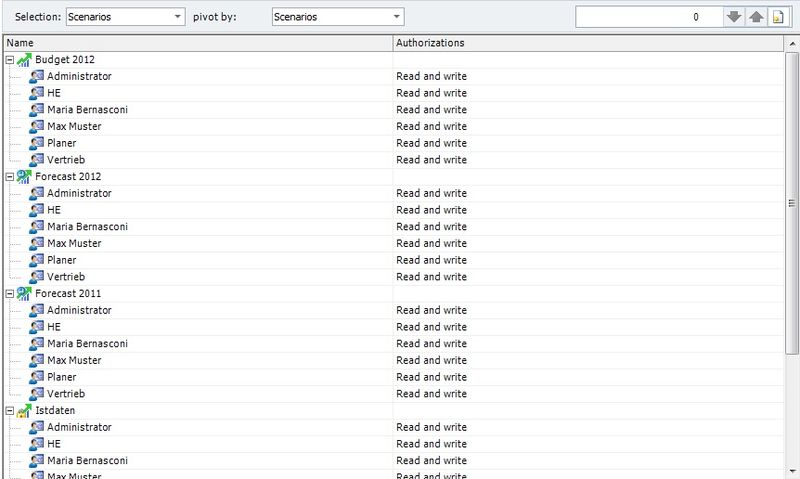Viewport: 800px width, 479px height.
Task: Click the scrollbar up arrow
Action: [792, 44]
